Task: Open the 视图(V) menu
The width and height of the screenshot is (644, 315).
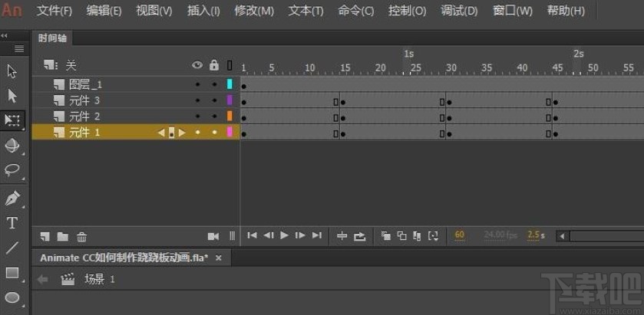Action: (154, 11)
